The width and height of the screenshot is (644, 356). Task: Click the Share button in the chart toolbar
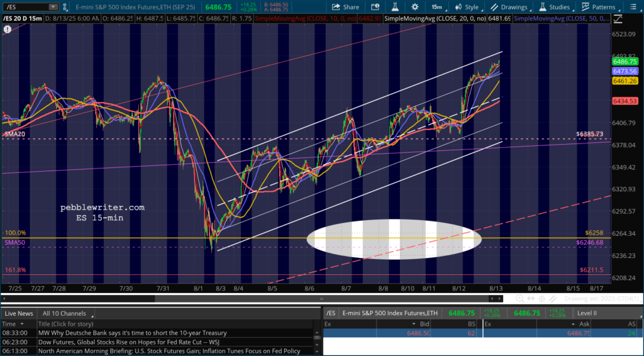click(345, 7)
